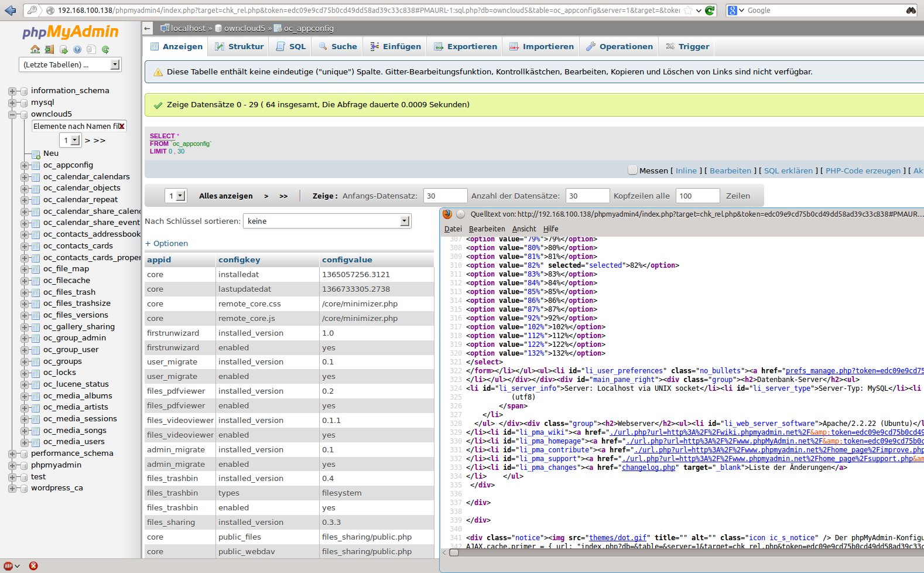Sort by configkey column header
This screenshot has height=573, width=924.
coord(239,260)
